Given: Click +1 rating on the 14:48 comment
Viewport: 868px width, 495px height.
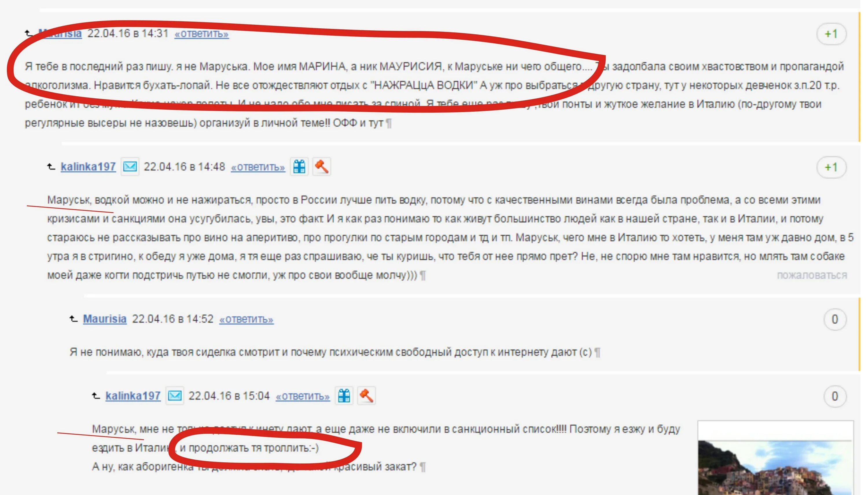Looking at the screenshot, I should tap(831, 167).
